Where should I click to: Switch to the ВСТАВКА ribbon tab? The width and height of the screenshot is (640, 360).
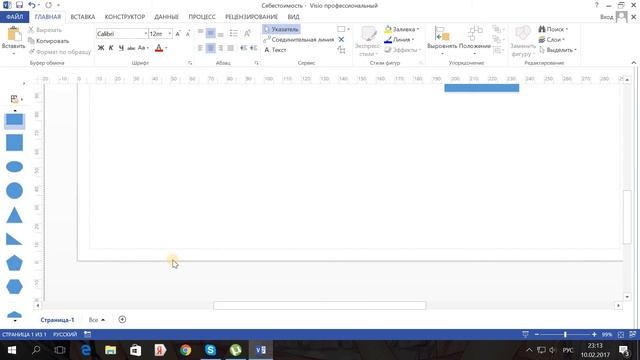(82, 17)
